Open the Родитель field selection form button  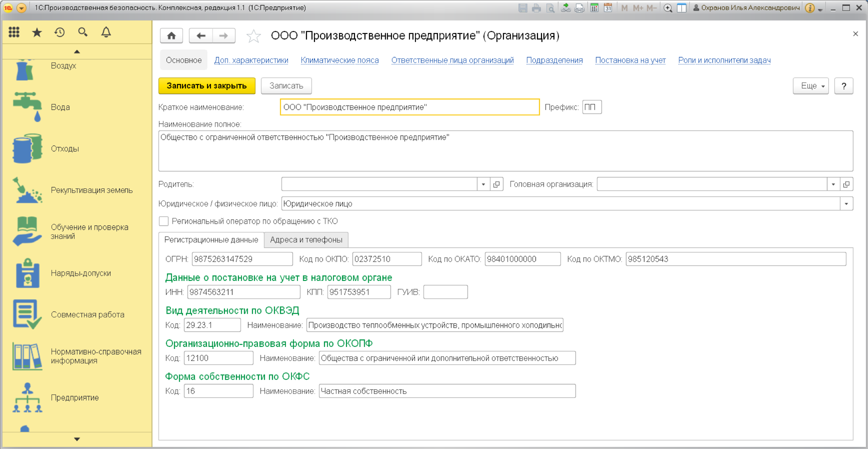496,184
